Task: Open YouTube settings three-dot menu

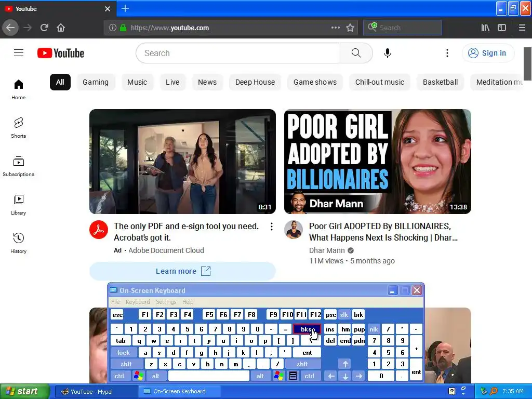Action: [x=447, y=53]
